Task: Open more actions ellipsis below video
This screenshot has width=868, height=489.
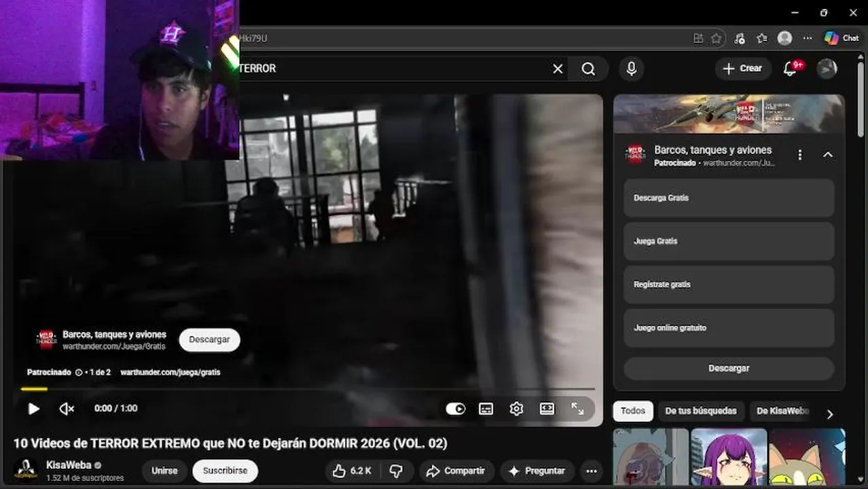Action: pos(592,471)
